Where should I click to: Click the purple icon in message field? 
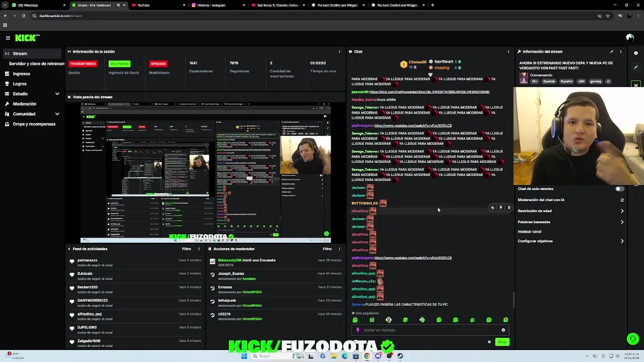[x=358, y=330]
